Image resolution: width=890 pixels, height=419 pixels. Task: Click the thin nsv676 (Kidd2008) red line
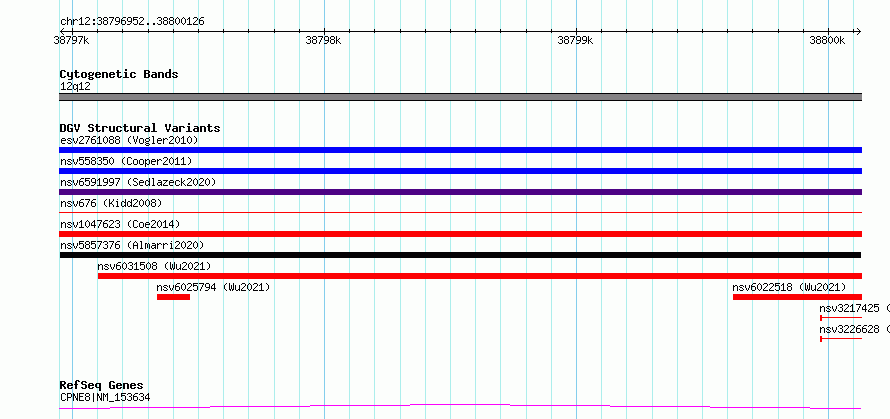pyautogui.click(x=460, y=212)
